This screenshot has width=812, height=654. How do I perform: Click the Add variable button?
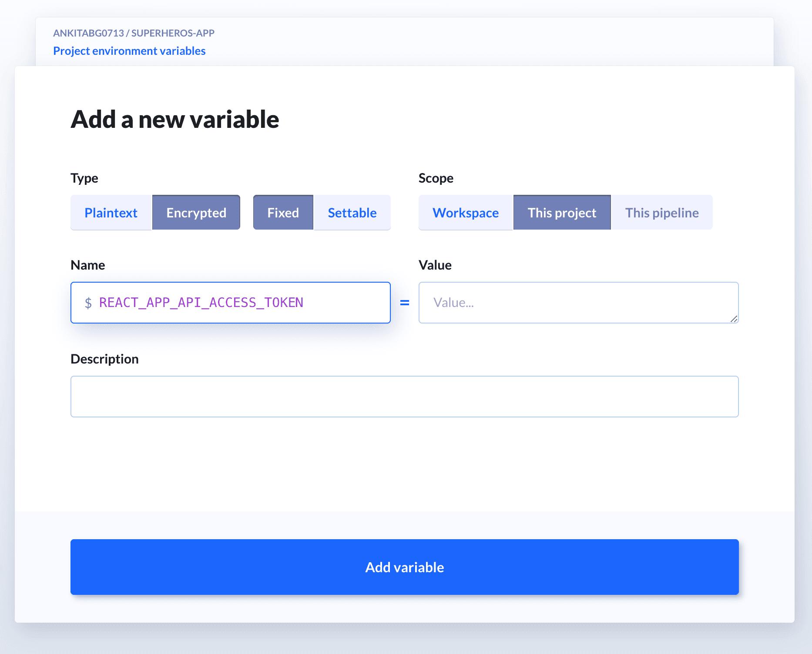(404, 567)
